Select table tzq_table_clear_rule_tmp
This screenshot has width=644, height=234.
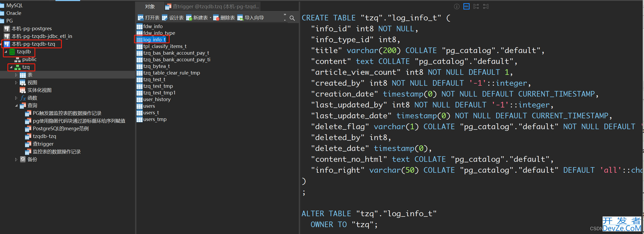click(x=171, y=73)
